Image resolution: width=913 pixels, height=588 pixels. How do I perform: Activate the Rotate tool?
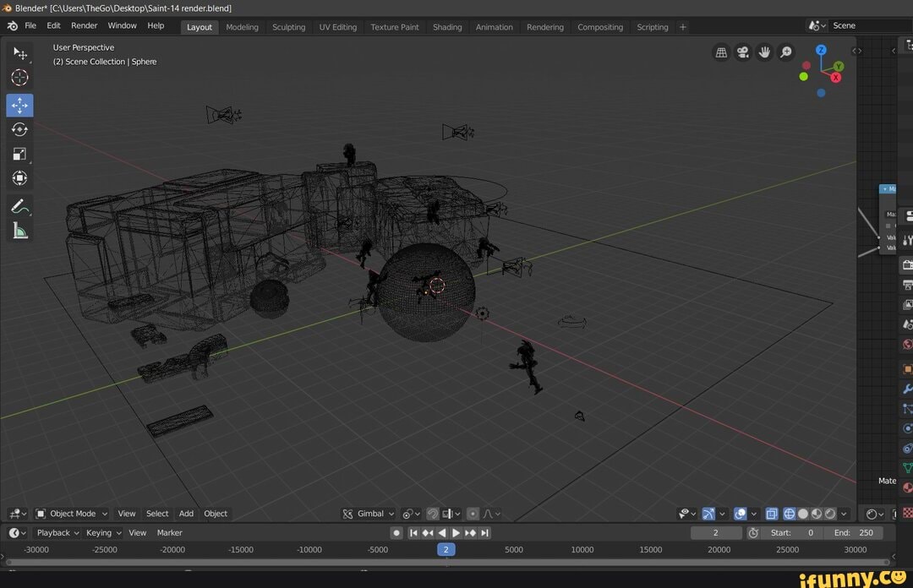pos(20,128)
